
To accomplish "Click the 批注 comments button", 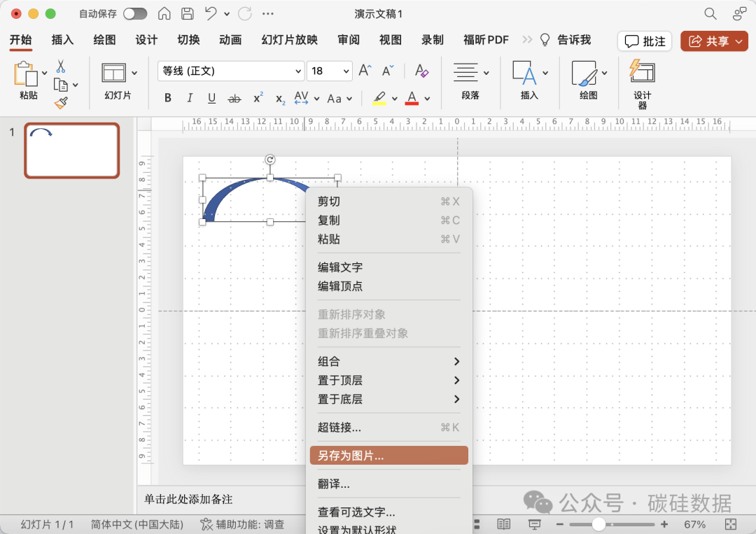I will [x=645, y=41].
